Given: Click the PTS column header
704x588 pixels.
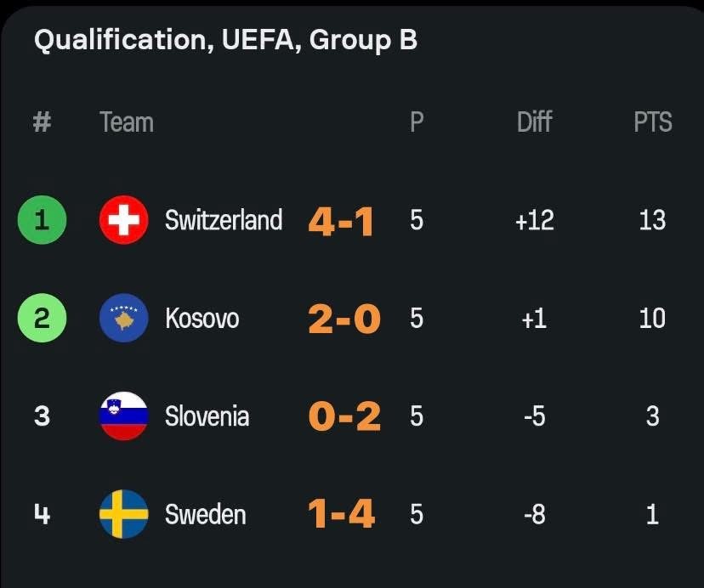Looking at the screenshot, I should (x=652, y=122).
